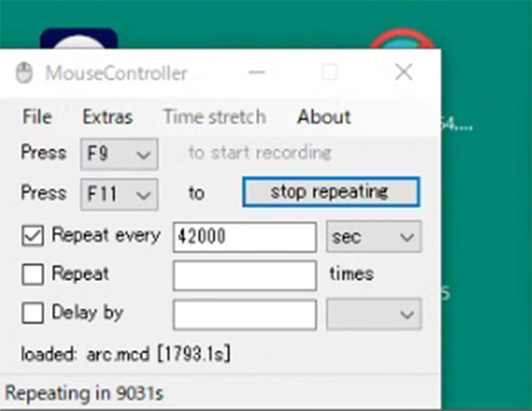
Task: Click the partially hidden blue desktop icon
Action: coord(79,39)
